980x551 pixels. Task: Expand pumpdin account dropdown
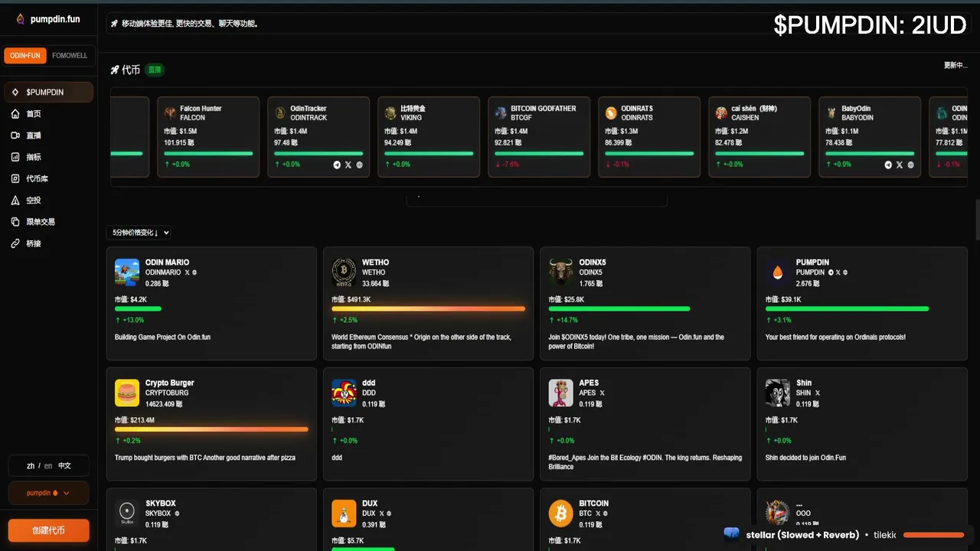point(48,493)
